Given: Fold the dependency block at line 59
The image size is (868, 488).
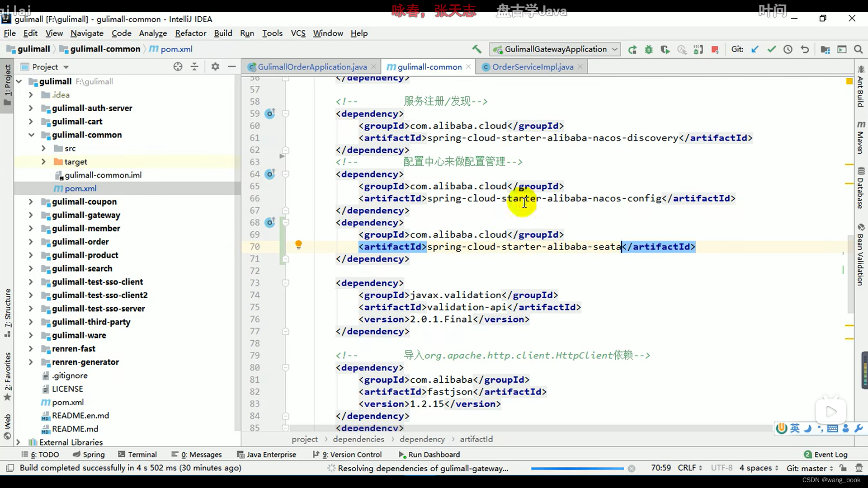Looking at the screenshot, I should (x=286, y=114).
